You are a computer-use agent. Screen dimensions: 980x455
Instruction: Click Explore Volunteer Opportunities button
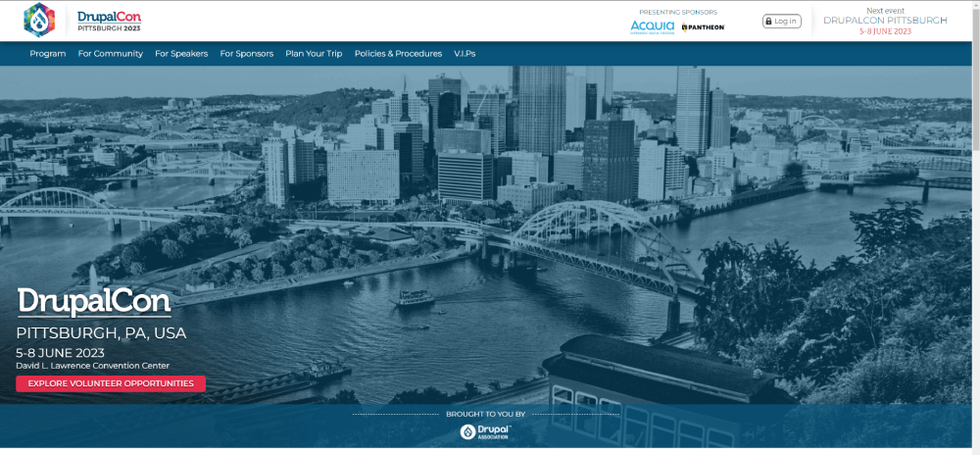point(111,383)
